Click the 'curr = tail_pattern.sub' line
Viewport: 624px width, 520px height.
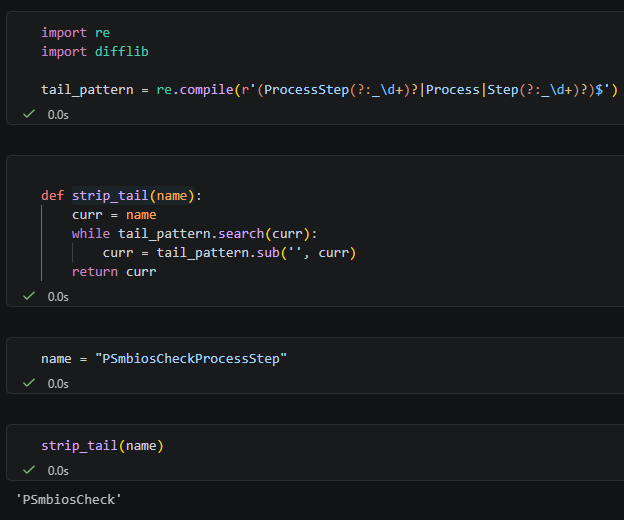(x=229, y=252)
